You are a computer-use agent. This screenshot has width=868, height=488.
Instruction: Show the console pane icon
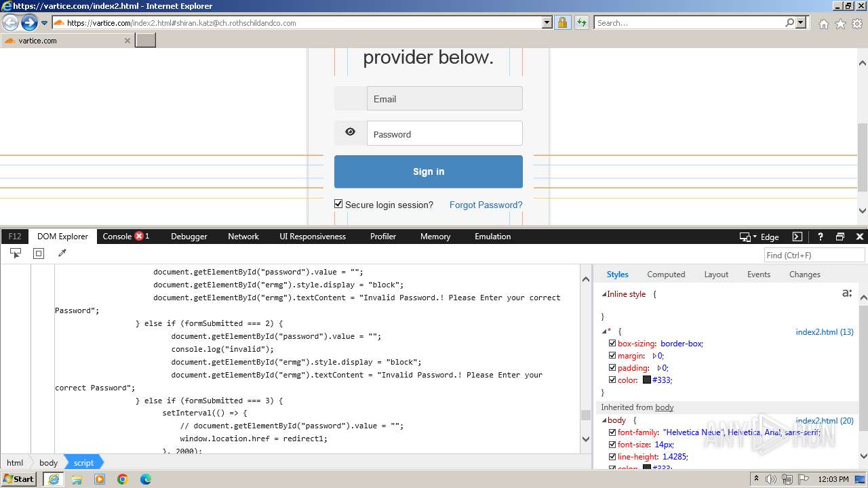coord(797,237)
